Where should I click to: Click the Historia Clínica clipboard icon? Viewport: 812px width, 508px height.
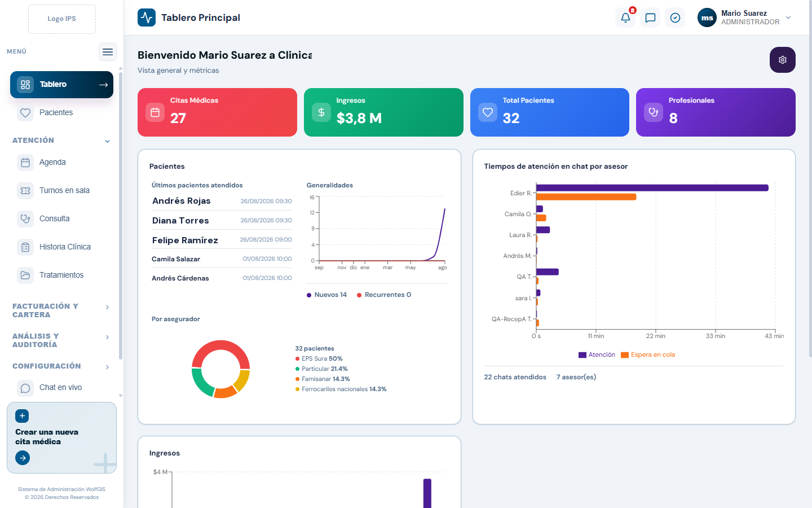pyautogui.click(x=25, y=247)
